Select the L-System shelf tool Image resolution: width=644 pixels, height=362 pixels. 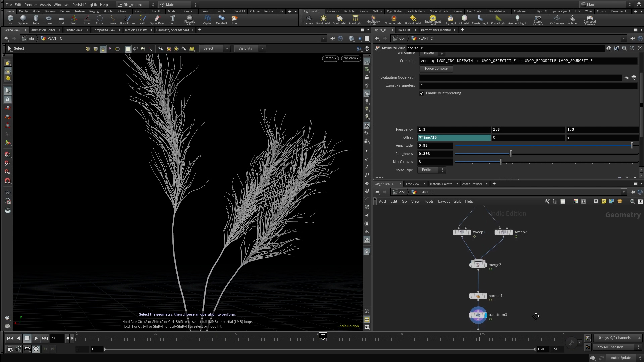[x=207, y=19]
